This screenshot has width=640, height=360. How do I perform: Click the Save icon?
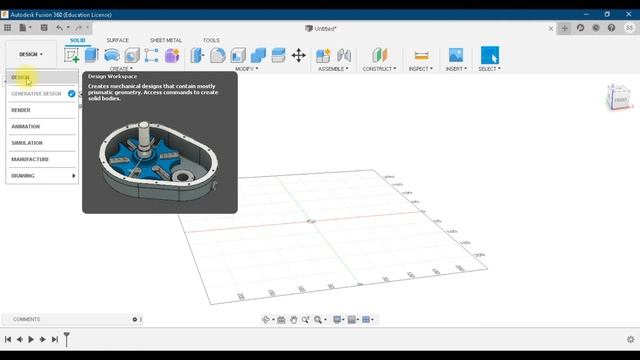(x=44, y=28)
